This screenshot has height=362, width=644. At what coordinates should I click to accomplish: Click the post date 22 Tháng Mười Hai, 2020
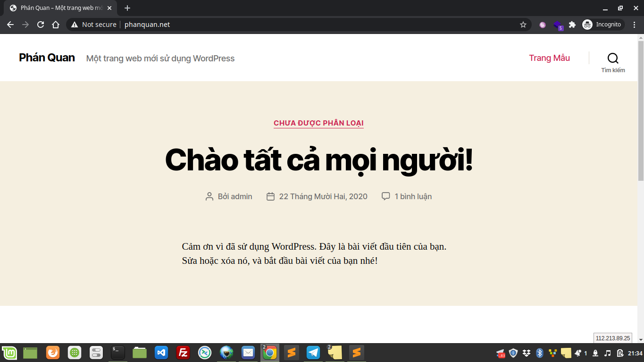[x=323, y=196]
